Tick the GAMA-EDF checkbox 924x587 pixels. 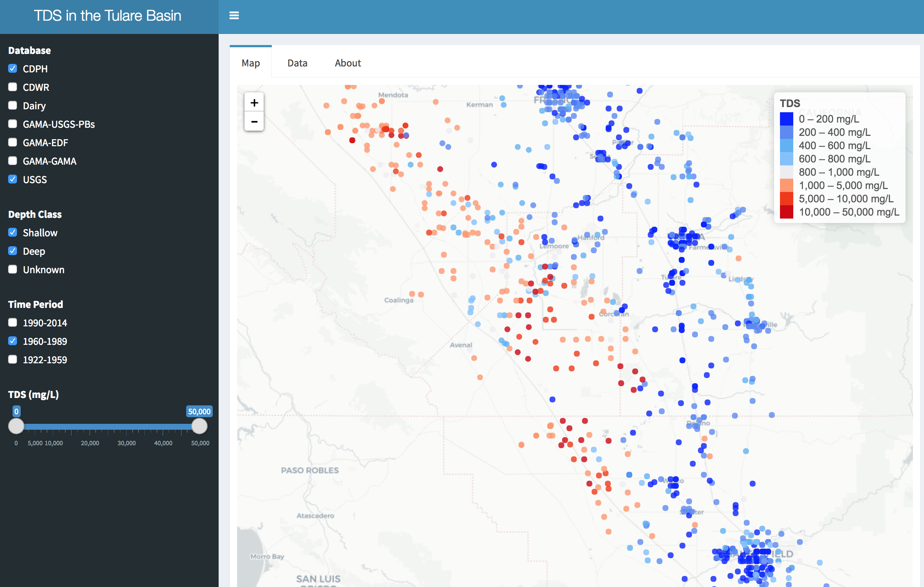coord(13,143)
